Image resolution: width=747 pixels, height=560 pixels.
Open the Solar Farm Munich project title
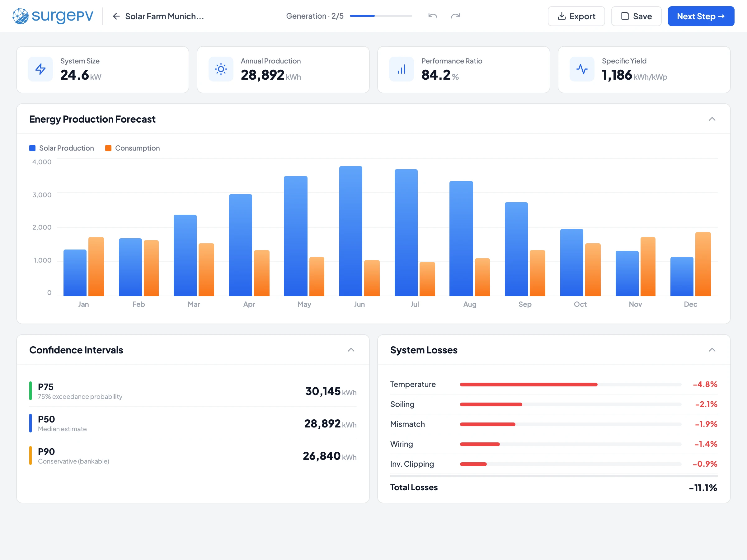(x=164, y=16)
